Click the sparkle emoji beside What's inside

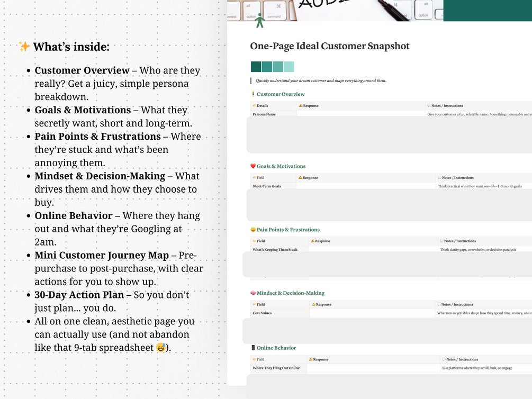(x=24, y=47)
